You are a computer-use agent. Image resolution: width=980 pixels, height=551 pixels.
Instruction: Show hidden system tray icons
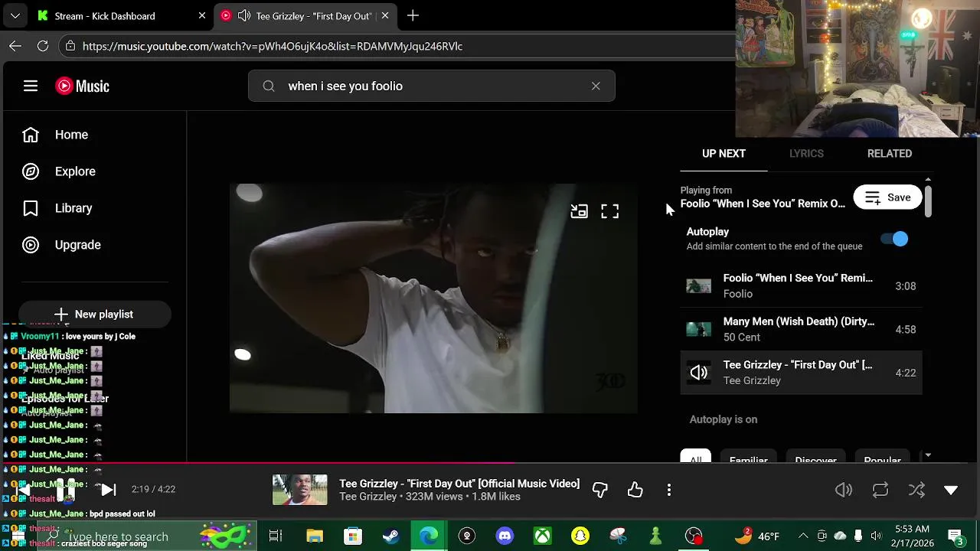click(803, 536)
